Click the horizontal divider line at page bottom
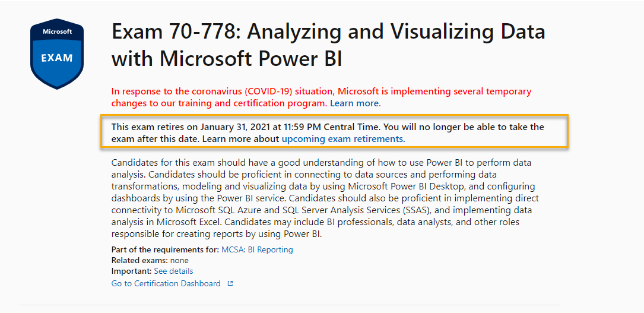Viewport: 644px width, 313px height. coord(290,305)
